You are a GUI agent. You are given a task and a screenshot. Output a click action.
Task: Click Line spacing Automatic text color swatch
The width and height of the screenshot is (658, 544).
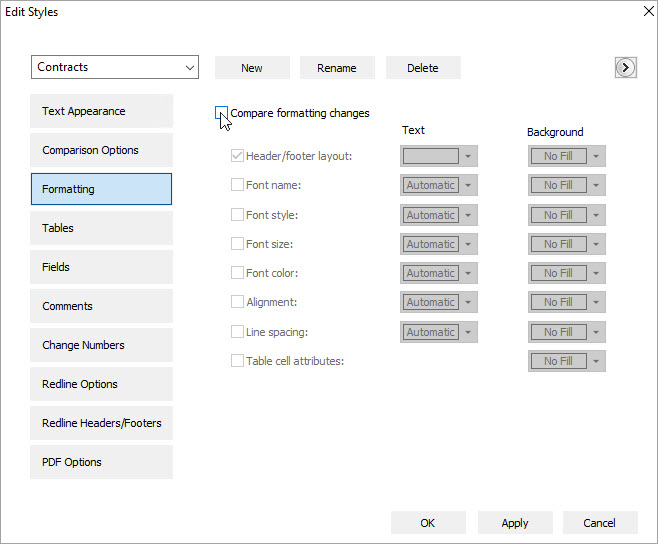click(431, 332)
